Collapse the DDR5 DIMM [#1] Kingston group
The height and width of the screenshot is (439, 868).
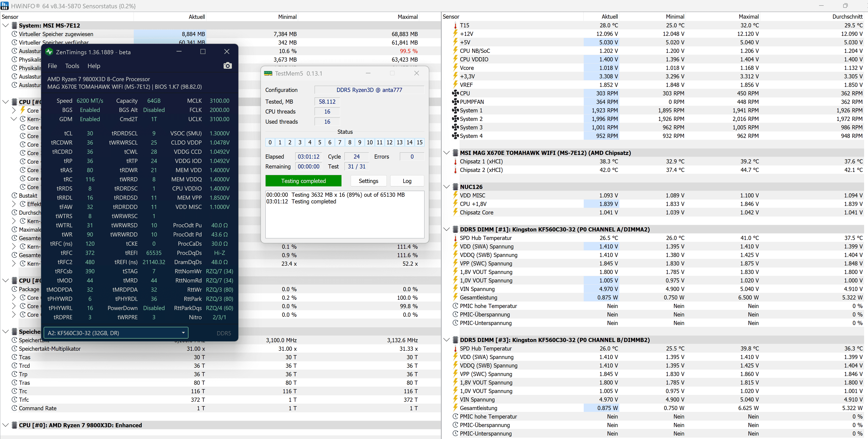(447, 229)
